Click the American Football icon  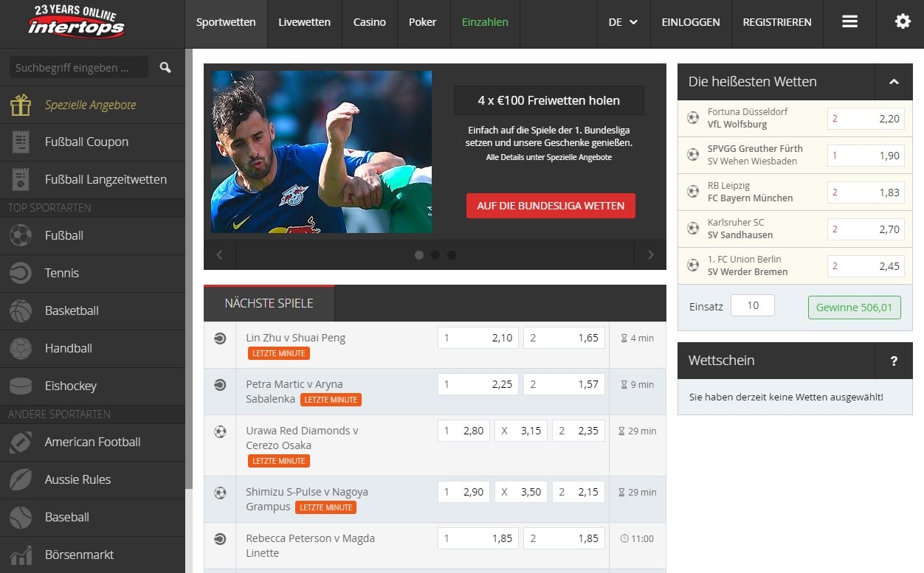(21, 442)
